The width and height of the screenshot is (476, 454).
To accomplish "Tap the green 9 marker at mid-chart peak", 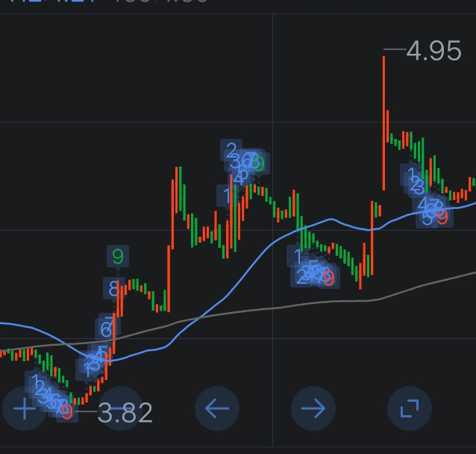I will pyautogui.click(x=258, y=163).
